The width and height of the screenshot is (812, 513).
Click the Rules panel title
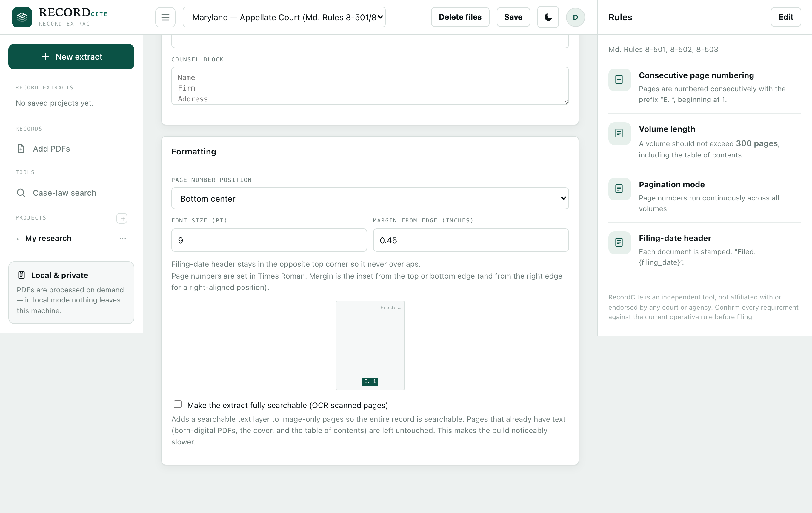(620, 17)
